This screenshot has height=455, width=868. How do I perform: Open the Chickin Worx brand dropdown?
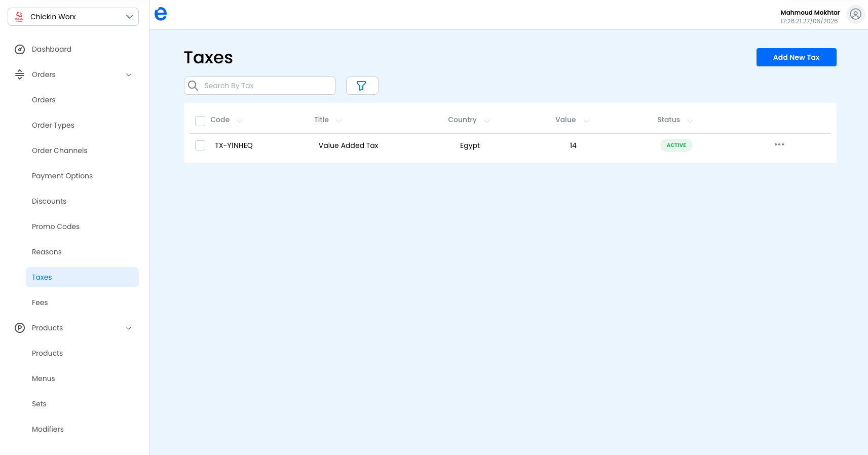pyautogui.click(x=73, y=17)
